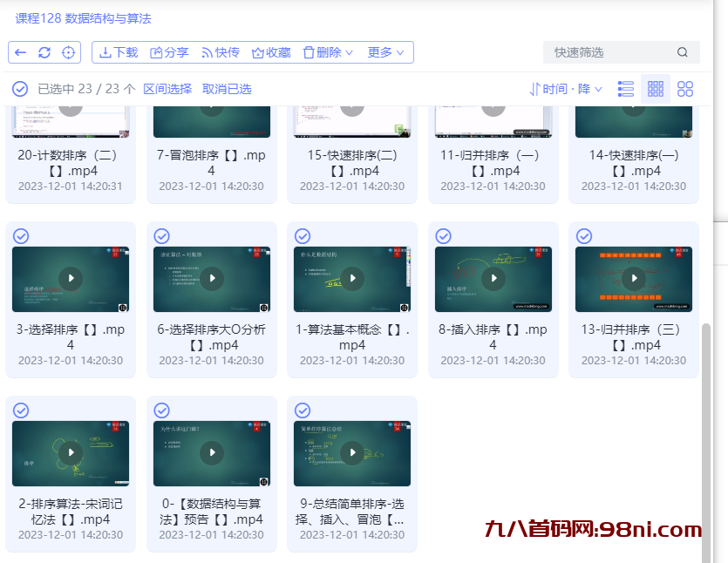Click the back arrow navigation icon
Viewport: 728px width, 563px height.
[x=22, y=52]
